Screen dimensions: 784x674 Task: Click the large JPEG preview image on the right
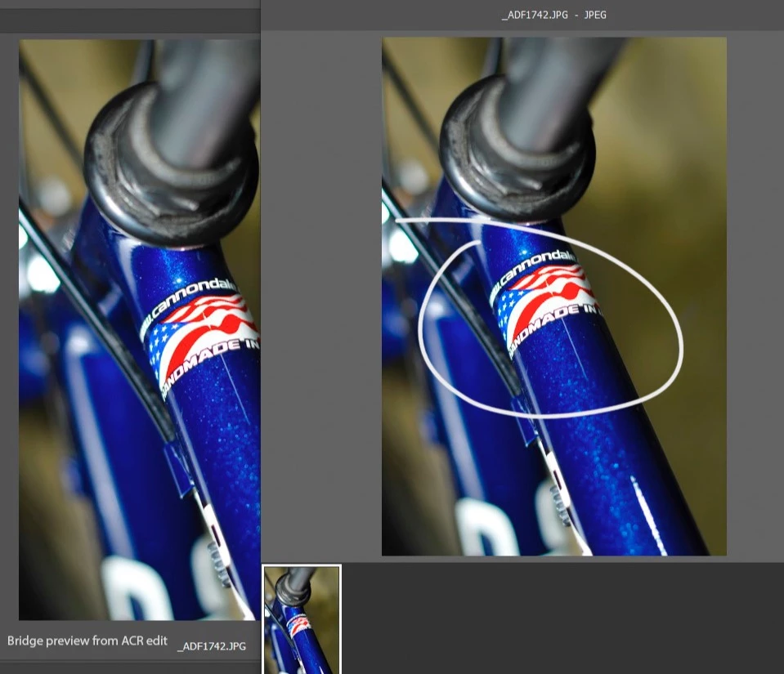554,297
